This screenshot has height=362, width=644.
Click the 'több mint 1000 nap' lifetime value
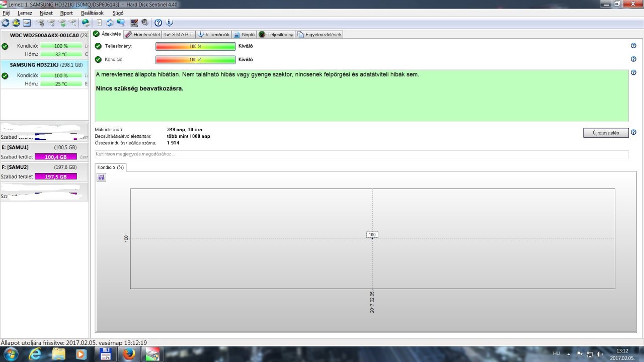coord(189,136)
